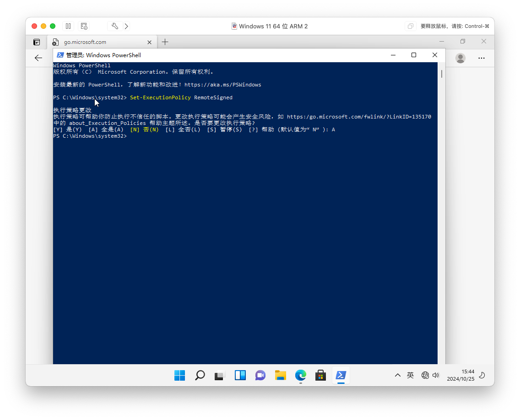Screen dimensions: 520x420
Task: Click RemoteSigned argument text
Action: click(x=213, y=97)
